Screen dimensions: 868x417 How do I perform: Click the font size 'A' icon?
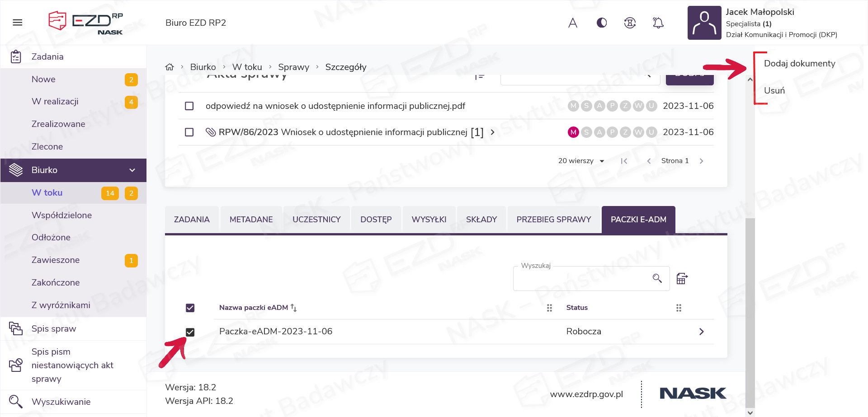tap(573, 23)
